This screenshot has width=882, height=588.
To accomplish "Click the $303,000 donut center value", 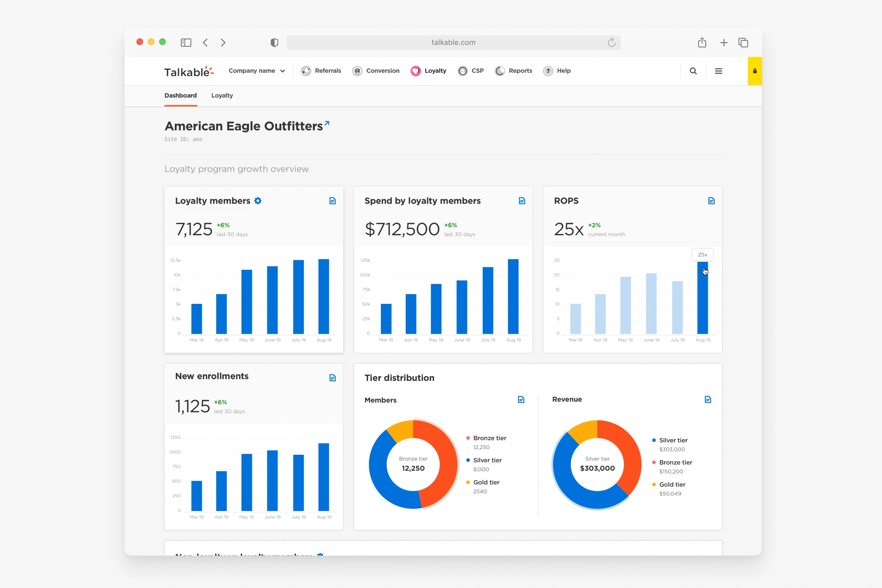I will click(597, 468).
